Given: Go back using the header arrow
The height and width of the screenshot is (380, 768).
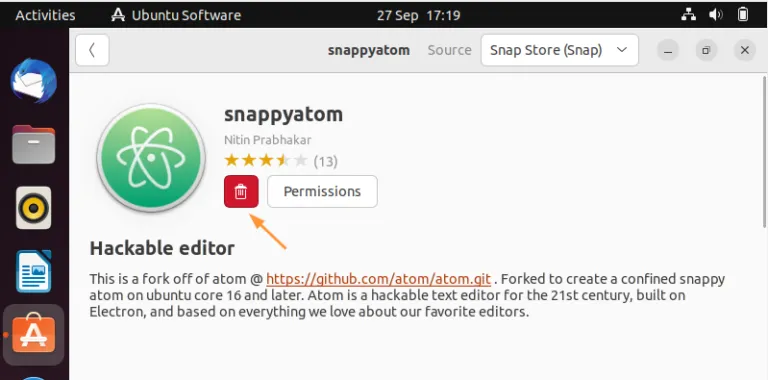Looking at the screenshot, I should [x=92, y=50].
